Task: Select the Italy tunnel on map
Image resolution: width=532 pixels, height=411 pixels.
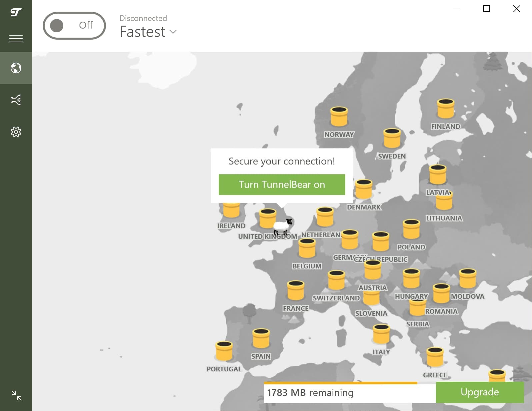Action: point(381,334)
